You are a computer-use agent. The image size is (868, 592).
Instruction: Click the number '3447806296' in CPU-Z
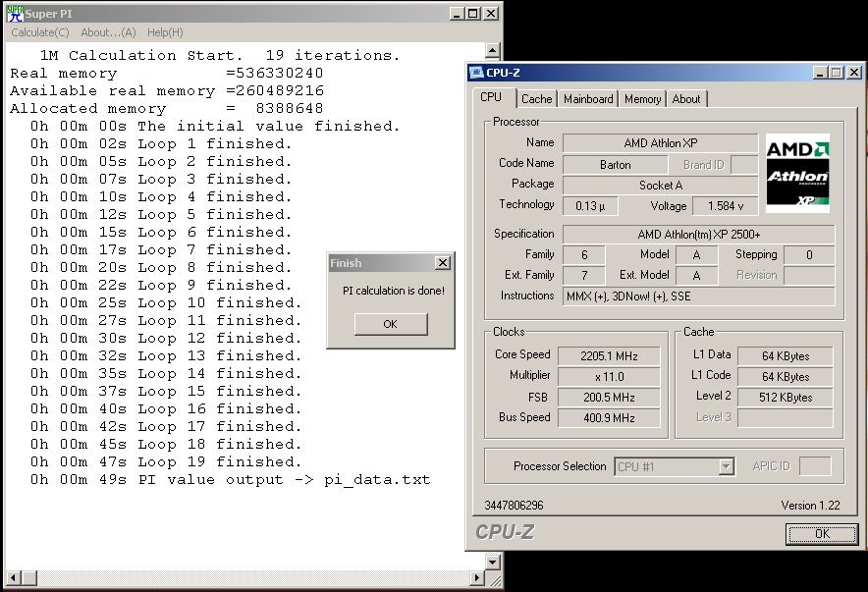(514, 506)
